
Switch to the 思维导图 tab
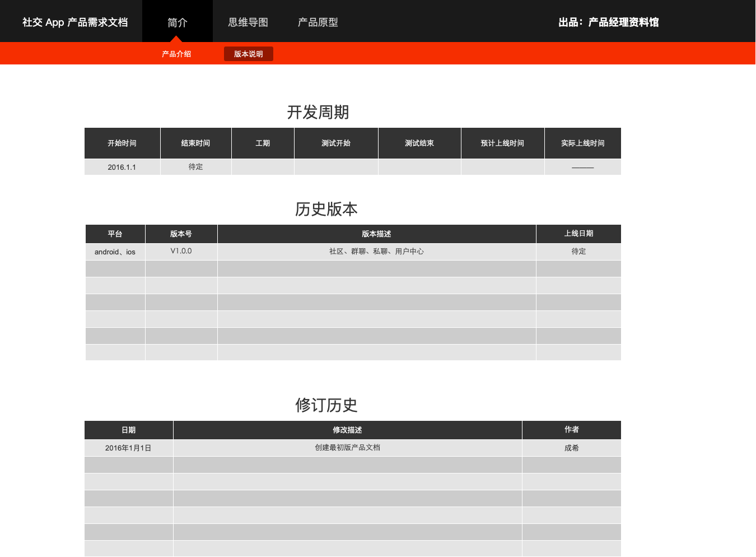248,22
